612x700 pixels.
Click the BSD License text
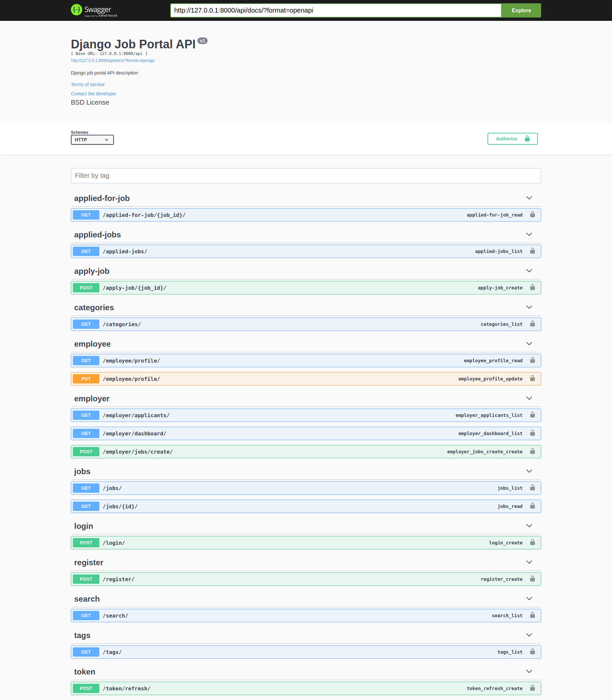click(90, 102)
